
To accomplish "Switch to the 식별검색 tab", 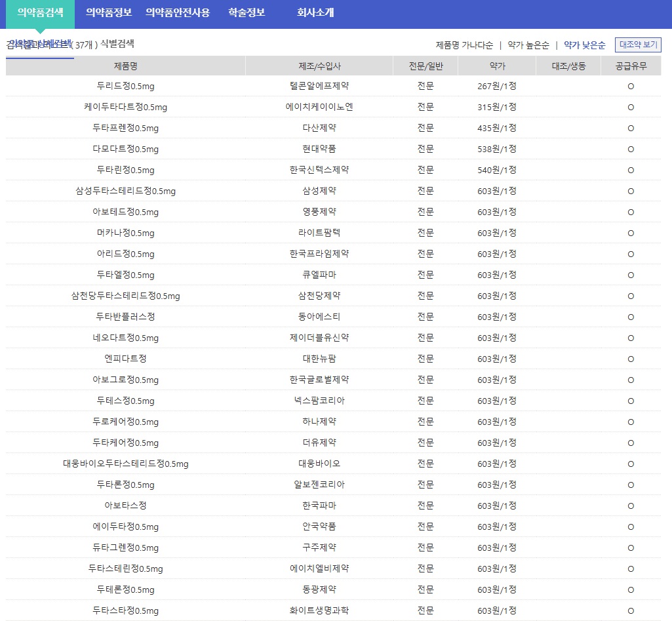I will pyautogui.click(x=117, y=44).
